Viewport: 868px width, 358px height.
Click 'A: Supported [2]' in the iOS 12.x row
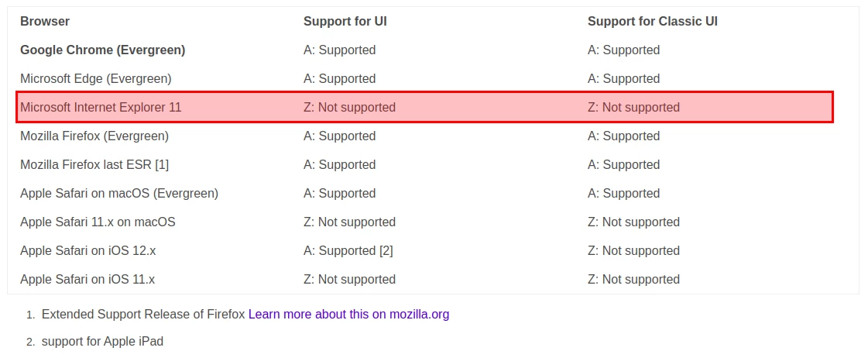point(348,250)
